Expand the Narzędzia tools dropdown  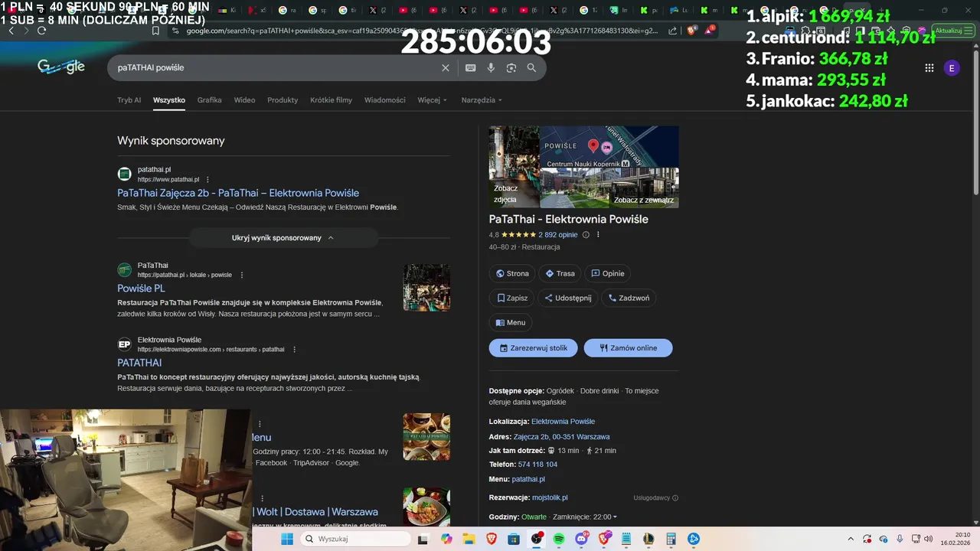[482, 100]
